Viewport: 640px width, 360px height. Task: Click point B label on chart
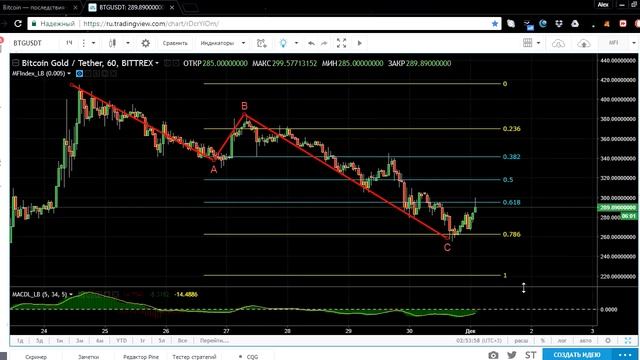click(244, 106)
